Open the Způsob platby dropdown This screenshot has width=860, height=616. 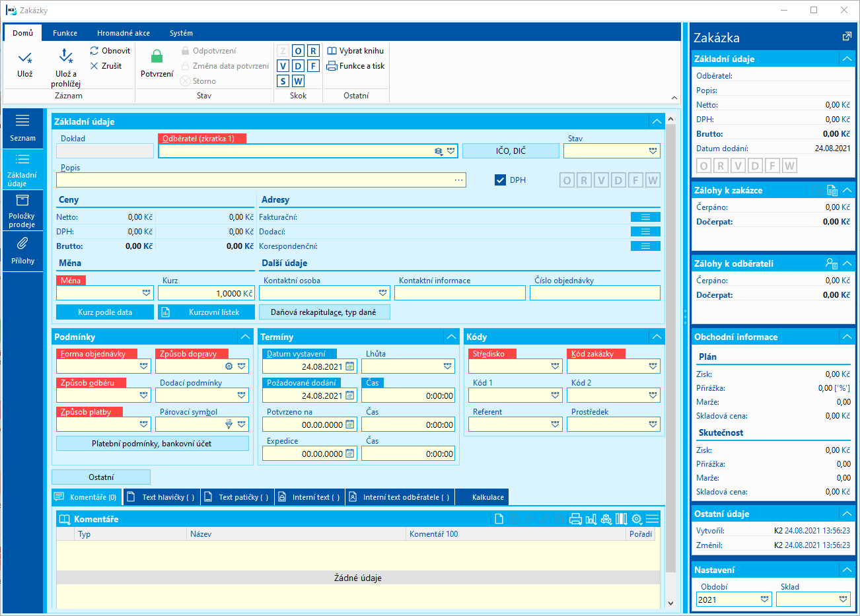point(144,425)
